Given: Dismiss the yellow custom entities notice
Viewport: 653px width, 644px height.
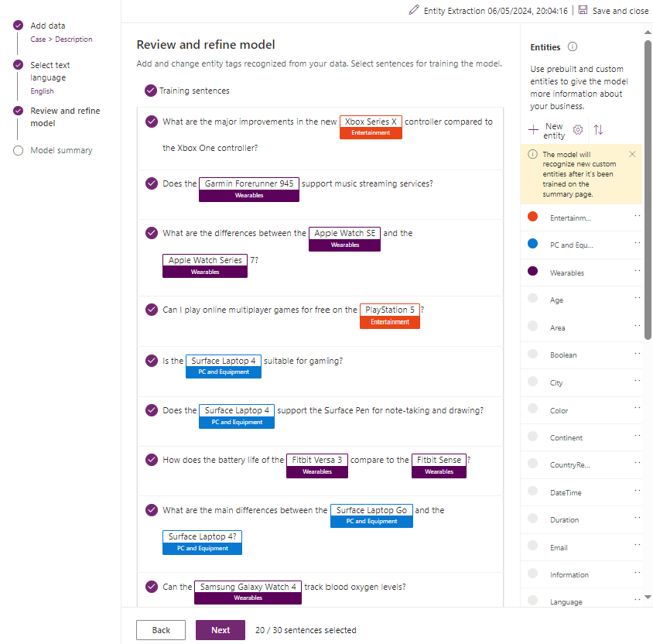Looking at the screenshot, I should click(632, 154).
